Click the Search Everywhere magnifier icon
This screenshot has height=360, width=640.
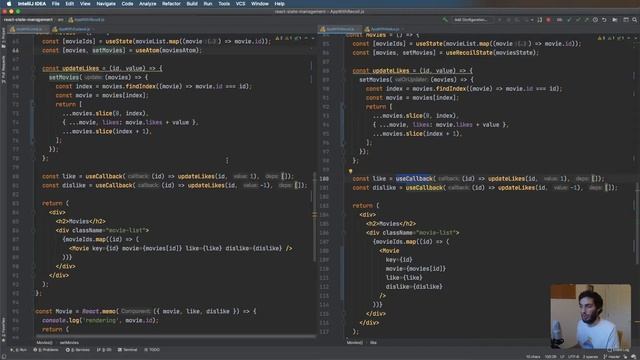tap(635, 20)
